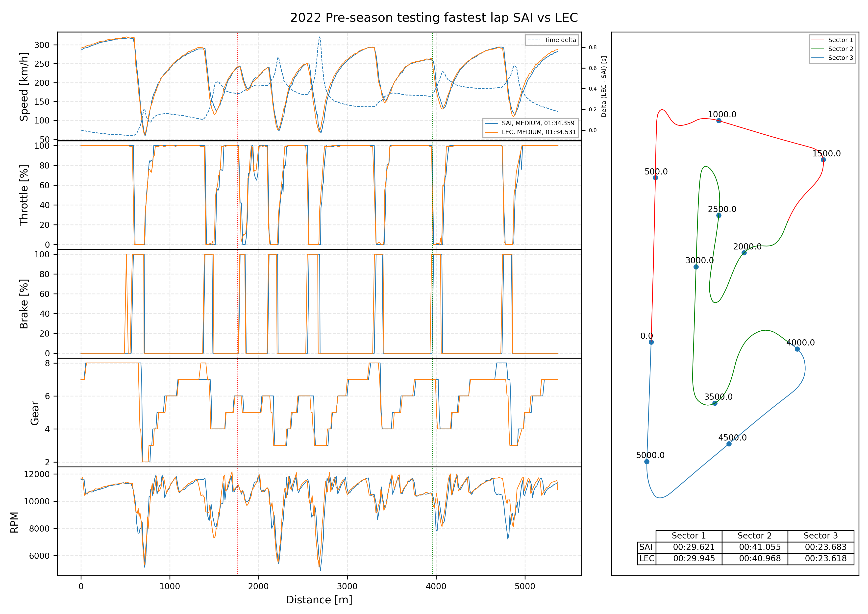Click the 'Time delta' legend entry
Image resolution: width=868 pixels, height=614 pixels.
[x=552, y=40]
